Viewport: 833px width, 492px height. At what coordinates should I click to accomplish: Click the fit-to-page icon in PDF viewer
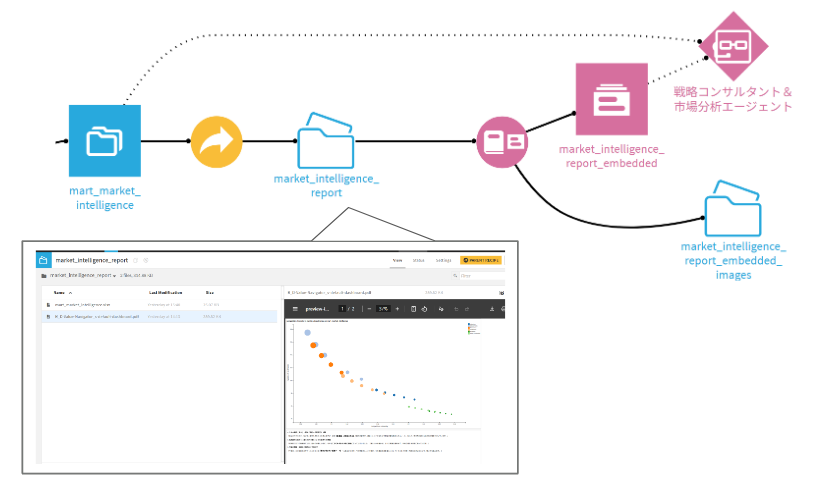414,309
